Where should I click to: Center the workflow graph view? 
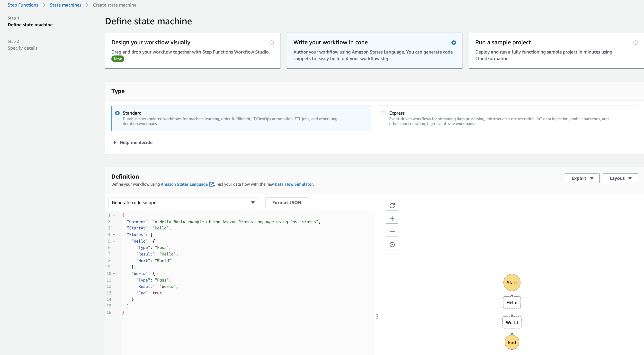coord(392,245)
